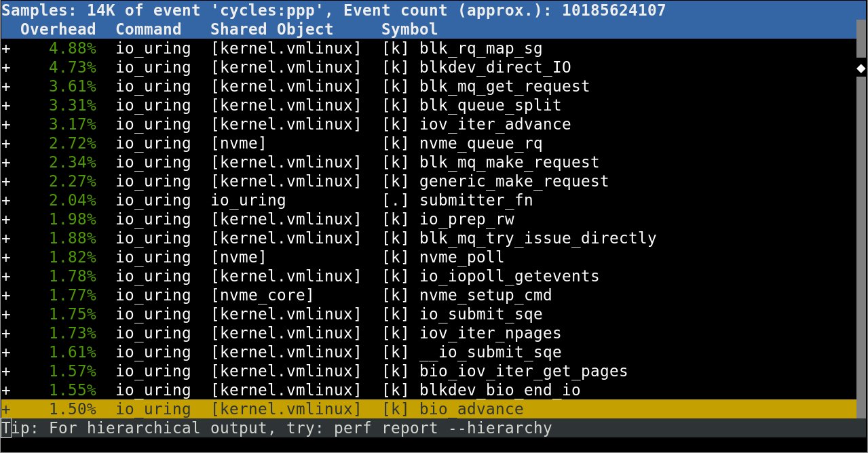Image resolution: width=868 pixels, height=453 pixels.
Task: Select the Symbol column header
Action: click(x=409, y=30)
